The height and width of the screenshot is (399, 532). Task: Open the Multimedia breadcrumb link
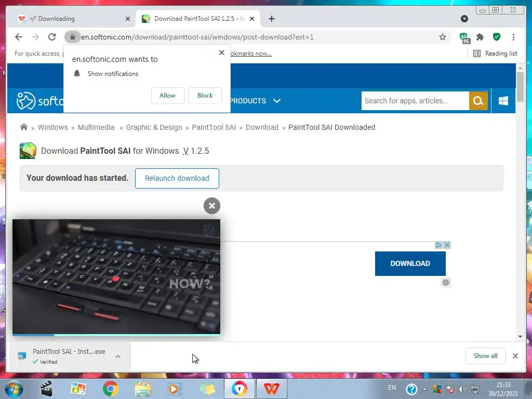96,127
